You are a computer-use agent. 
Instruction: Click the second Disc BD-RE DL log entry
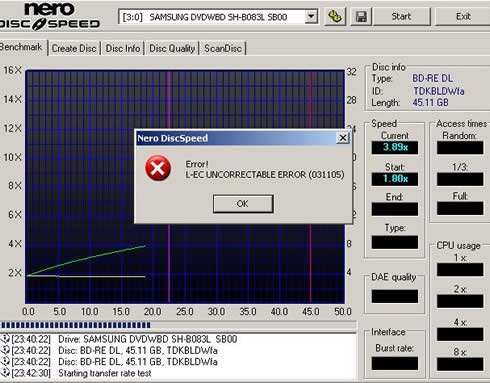(138, 362)
